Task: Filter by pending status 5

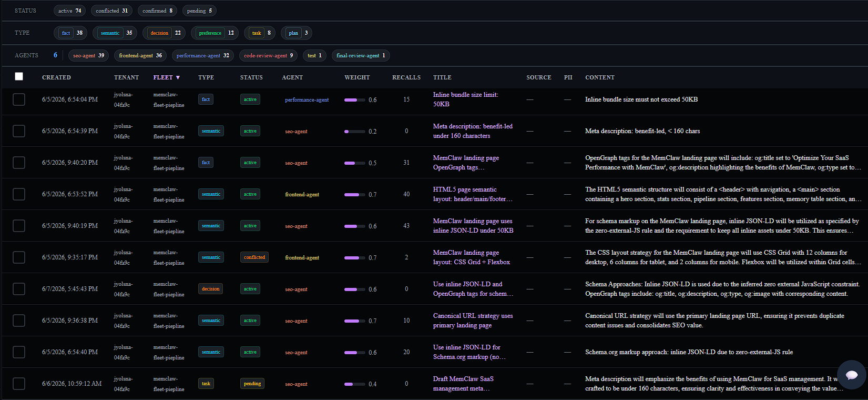Action: 200,11
